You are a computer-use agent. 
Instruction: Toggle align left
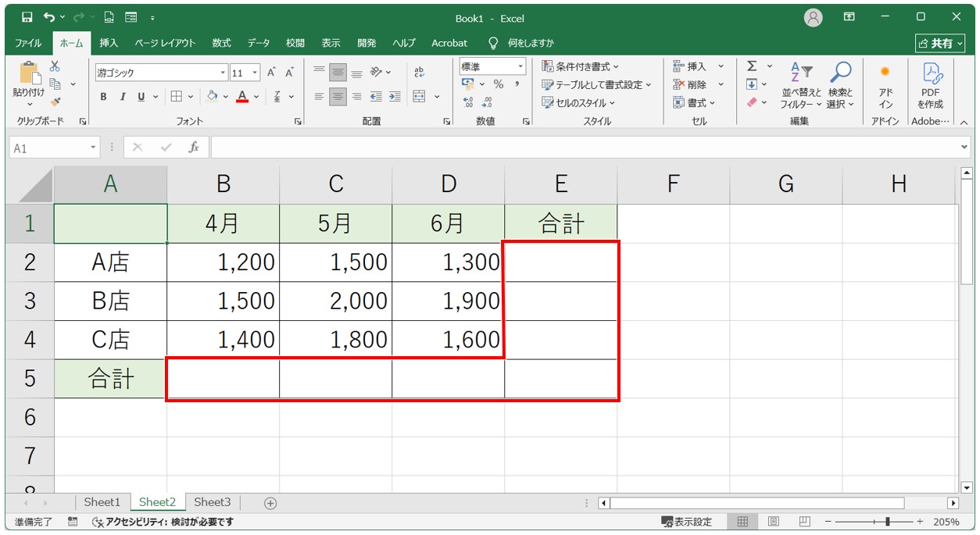pyautogui.click(x=319, y=97)
